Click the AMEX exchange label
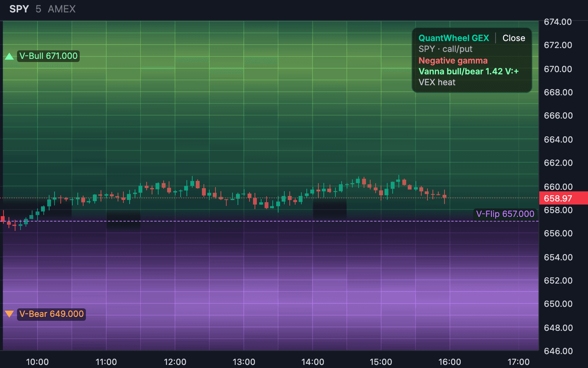Image resolution: width=588 pixels, height=368 pixels. [62, 9]
